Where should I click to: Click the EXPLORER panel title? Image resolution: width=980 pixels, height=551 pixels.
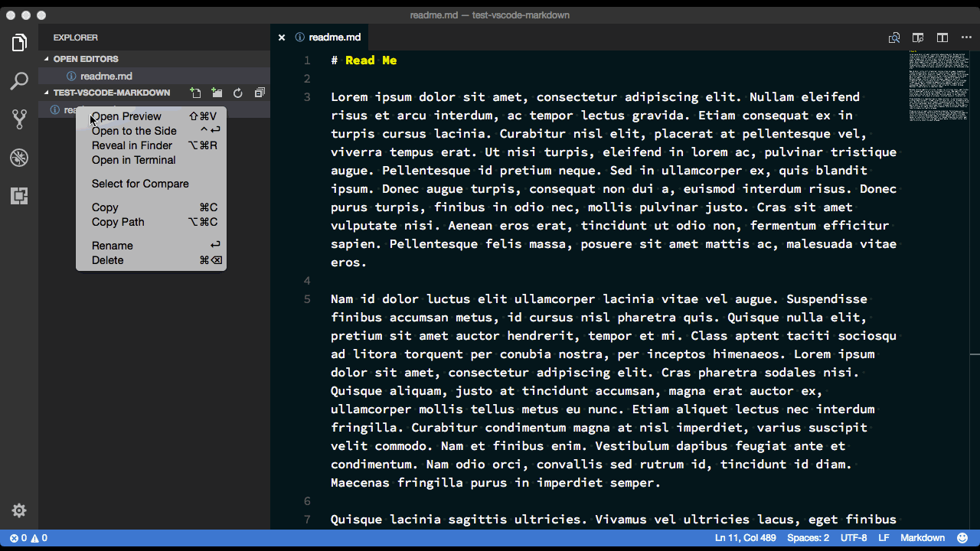[x=76, y=37]
